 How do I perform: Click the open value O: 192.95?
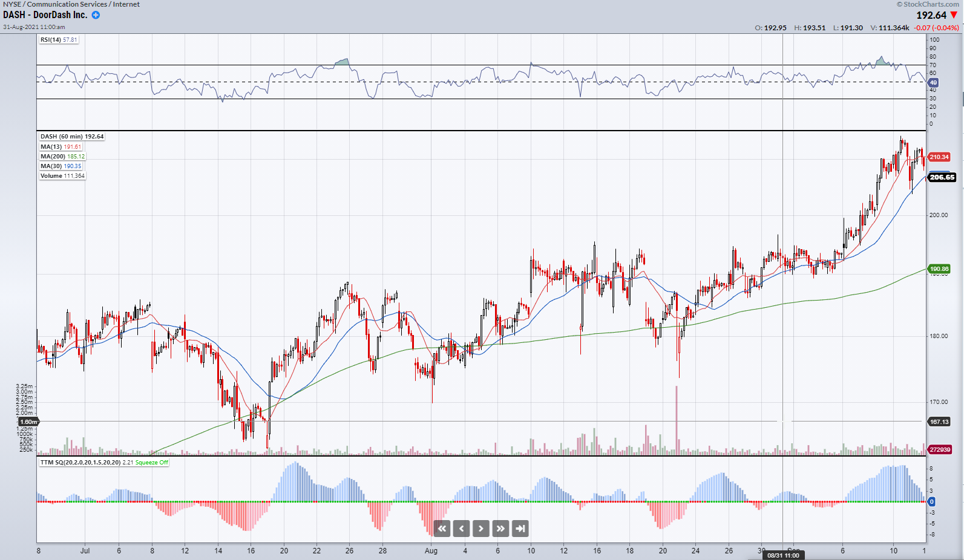click(x=770, y=28)
